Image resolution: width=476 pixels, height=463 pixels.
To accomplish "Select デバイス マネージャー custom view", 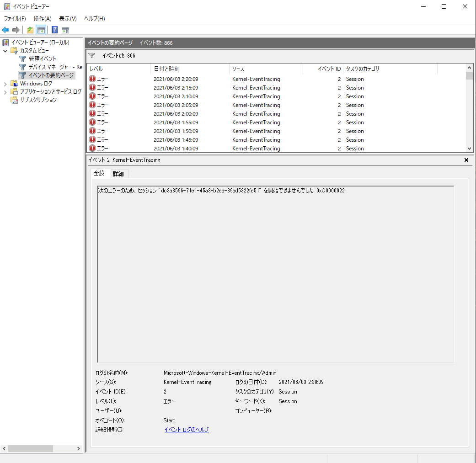I will (55, 67).
